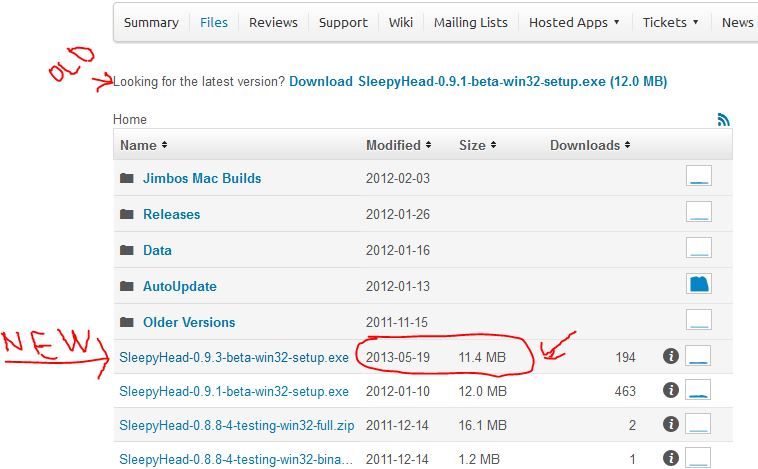This screenshot has width=758, height=469.
Task: Select the 2011-11-15 modified date
Action: [397, 322]
